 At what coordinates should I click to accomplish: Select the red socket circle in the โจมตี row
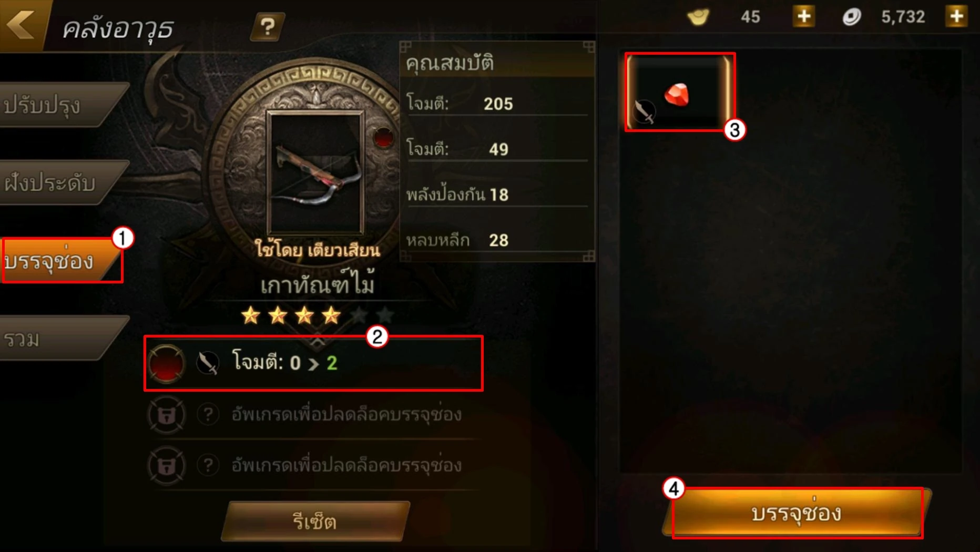[167, 363]
